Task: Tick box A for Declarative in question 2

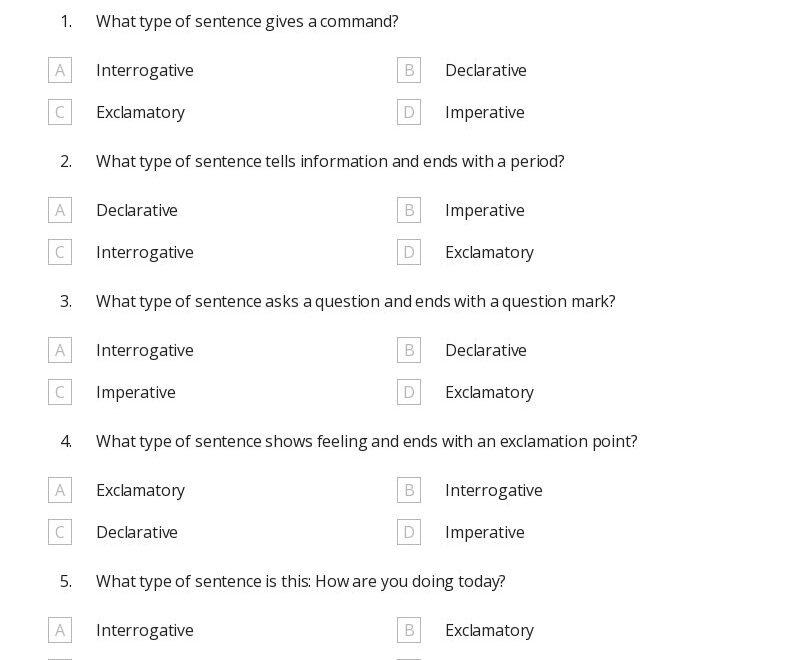Action: (x=60, y=210)
